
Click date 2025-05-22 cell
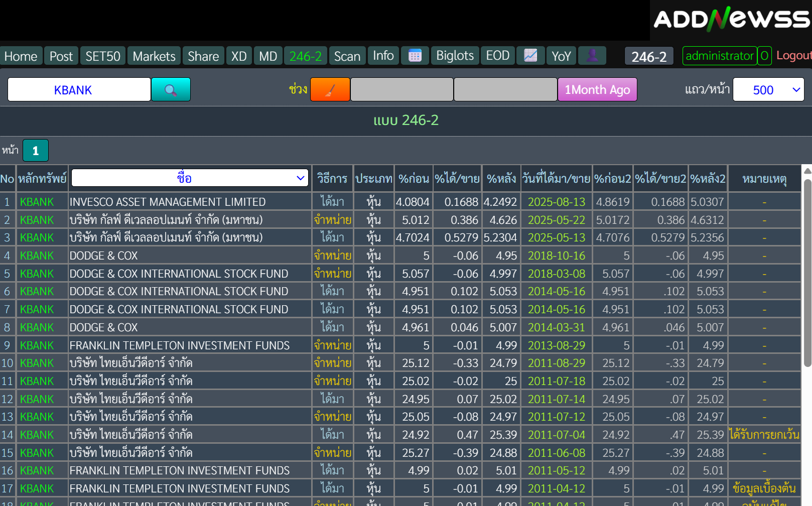click(x=557, y=220)
